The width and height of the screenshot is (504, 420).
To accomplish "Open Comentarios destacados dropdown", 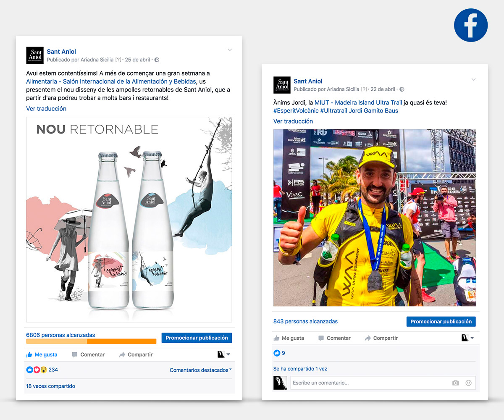I will click(201, 370).
